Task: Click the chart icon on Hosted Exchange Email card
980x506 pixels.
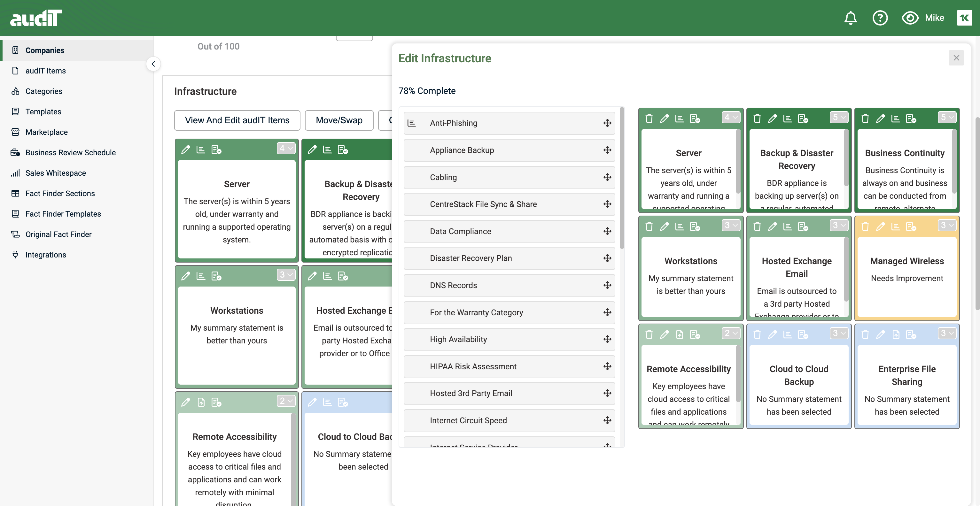Action: coord(788,226)
